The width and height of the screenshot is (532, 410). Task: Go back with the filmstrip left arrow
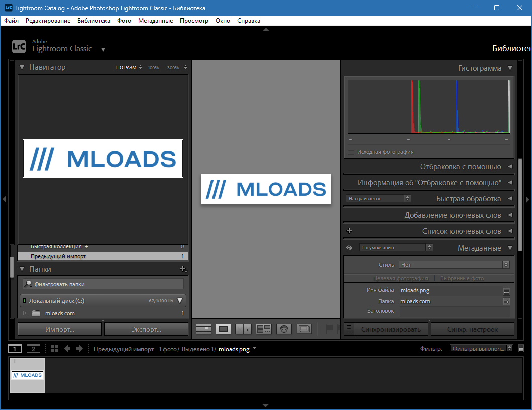pyautogui.click(x=67, y=349)
